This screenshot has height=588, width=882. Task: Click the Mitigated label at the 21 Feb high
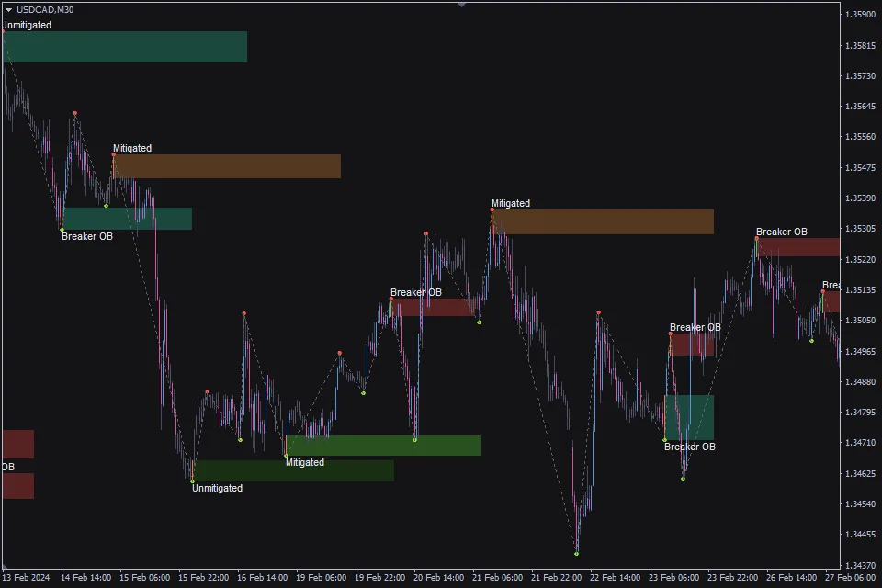510,203
